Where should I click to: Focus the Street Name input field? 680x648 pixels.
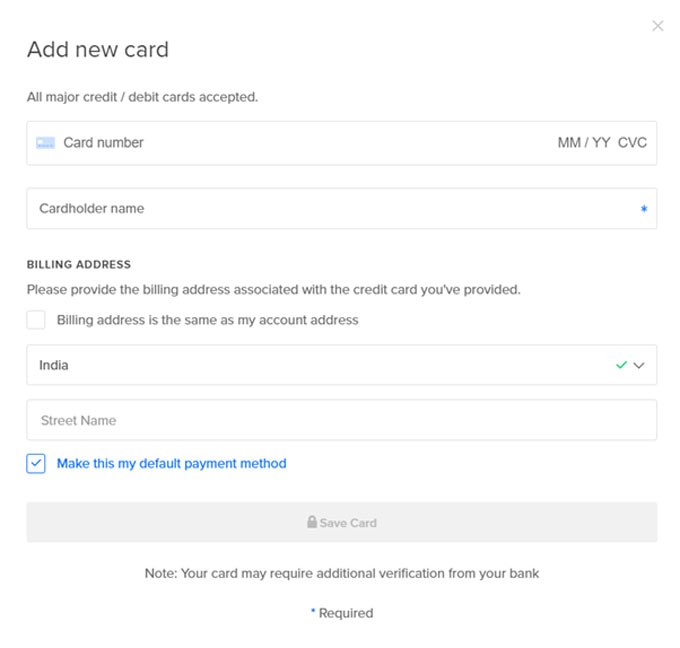pos(342,420)
